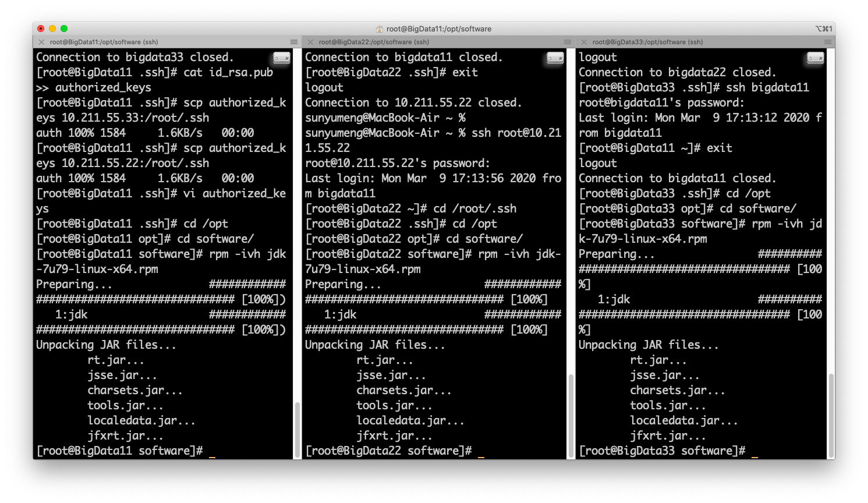This screenshot has height=503, width=868.
Task: Click 'Connection to bigdata22 closed.' line
Action: (x=678, y=72)
